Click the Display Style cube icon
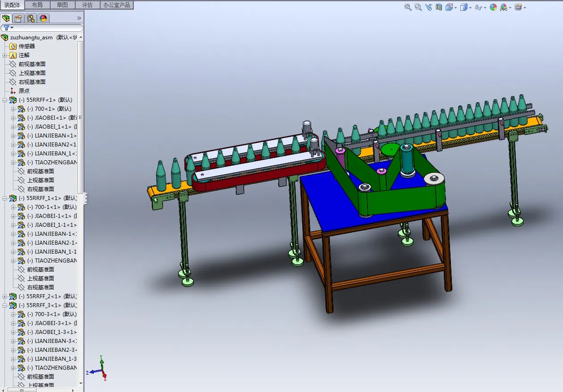 [464, 7]
